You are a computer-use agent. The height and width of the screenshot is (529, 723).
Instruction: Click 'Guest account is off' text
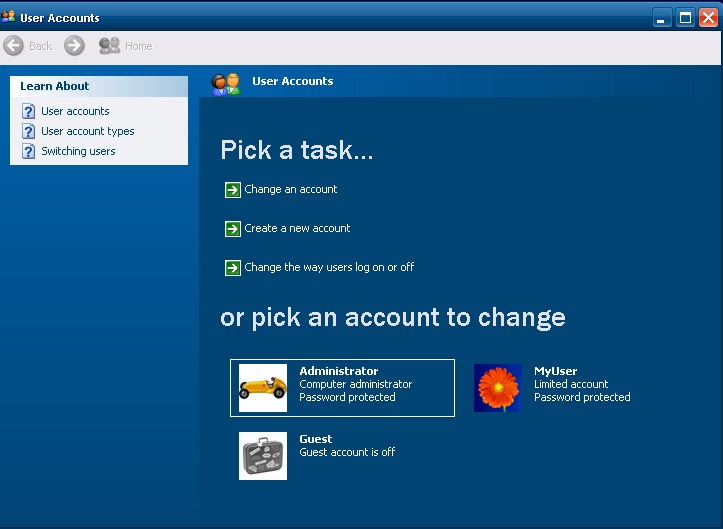tap(347, 452)
